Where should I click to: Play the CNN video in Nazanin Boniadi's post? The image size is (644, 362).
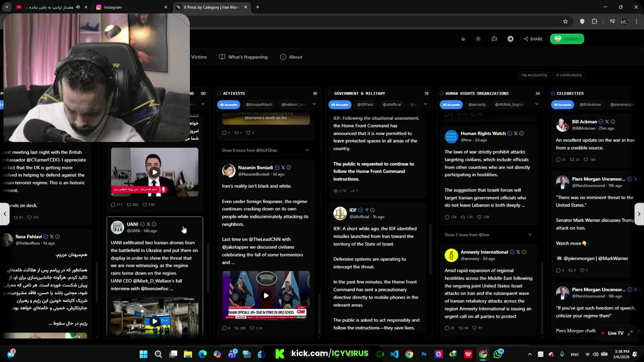coord(266,295)
